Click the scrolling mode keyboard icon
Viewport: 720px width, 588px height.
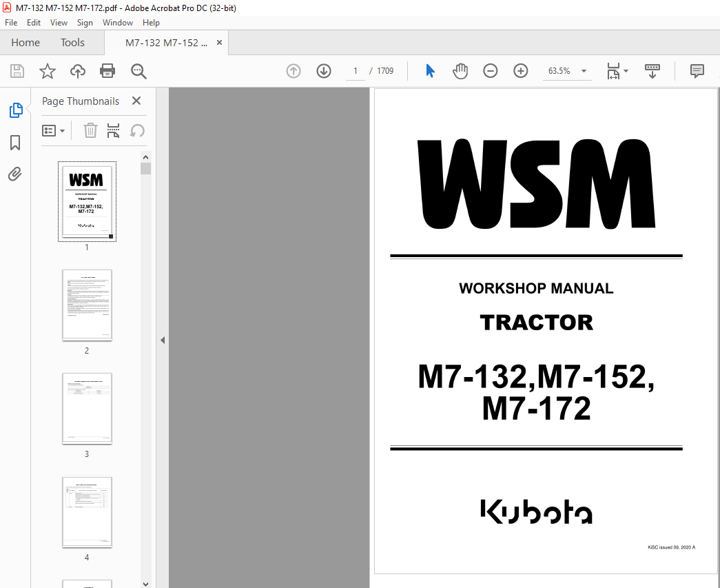(652, 71)
